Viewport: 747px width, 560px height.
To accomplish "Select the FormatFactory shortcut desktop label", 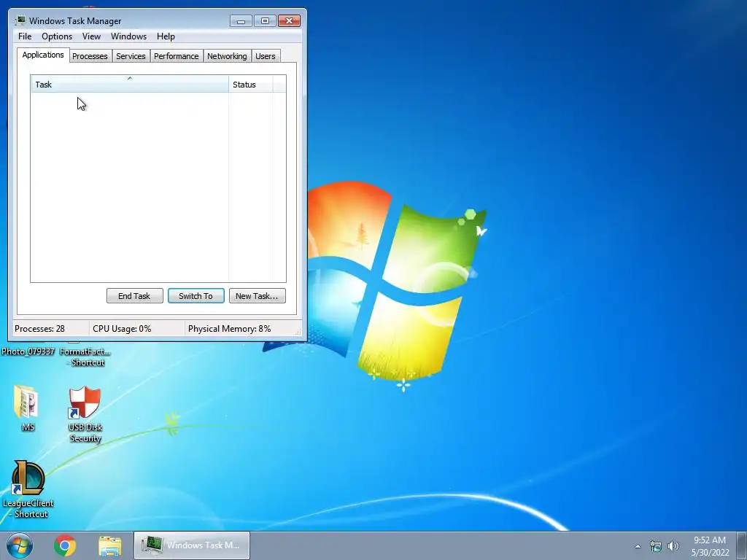I will tap(85, 357).
